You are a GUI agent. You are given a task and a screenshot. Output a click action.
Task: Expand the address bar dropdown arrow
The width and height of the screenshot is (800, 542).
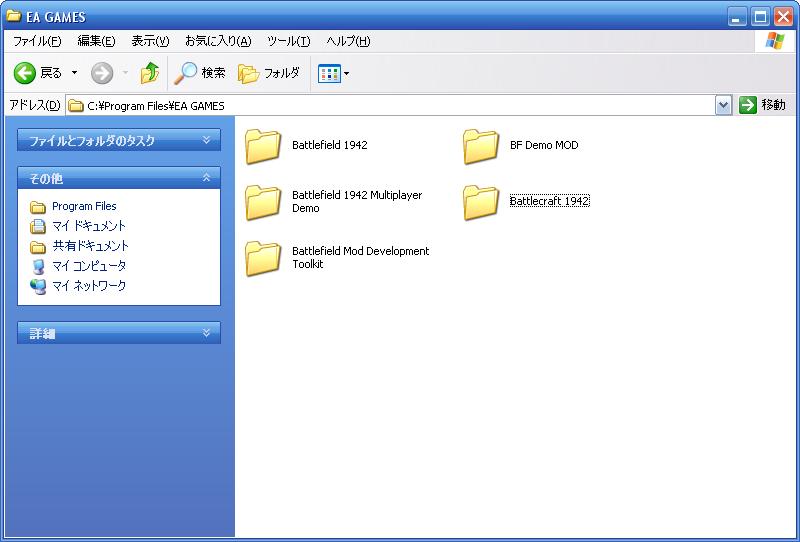click(723, 106)
